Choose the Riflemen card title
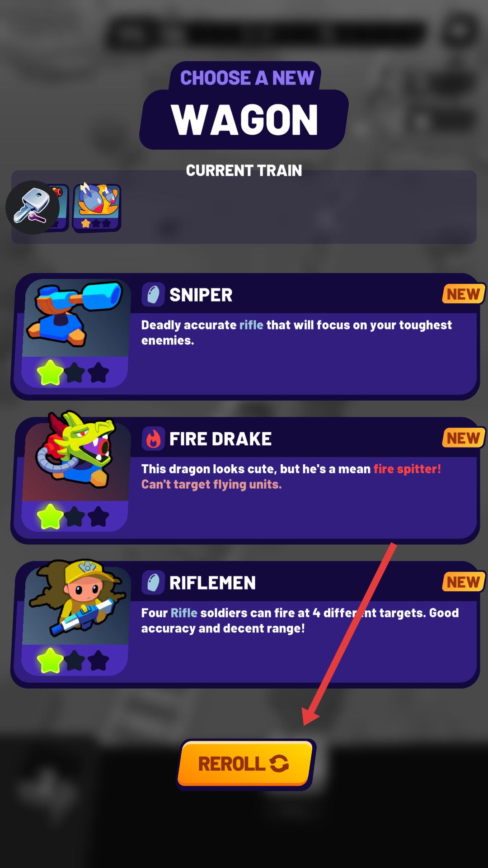 coord(212,583)
